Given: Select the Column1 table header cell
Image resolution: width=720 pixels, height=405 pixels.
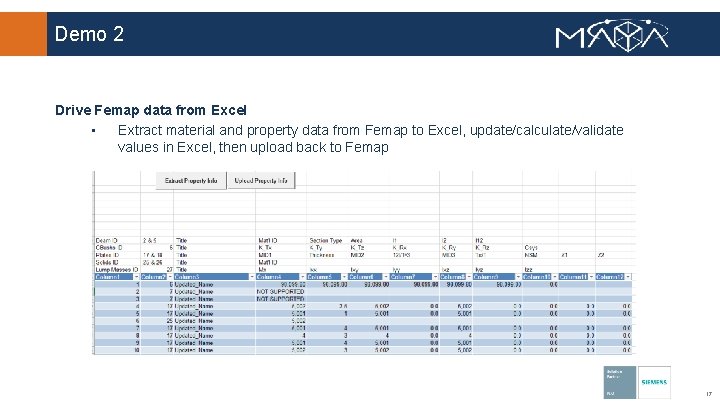Looking at the screenshot, I should [x=117, y=277].
